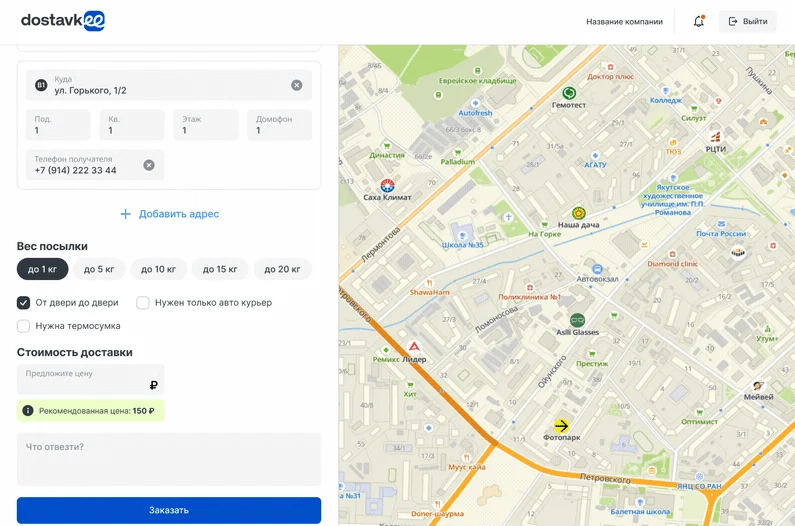The height and width of the screenshot is (526, 795).
Task: Select weight до 15 кг
Action: tap(220, 269)
